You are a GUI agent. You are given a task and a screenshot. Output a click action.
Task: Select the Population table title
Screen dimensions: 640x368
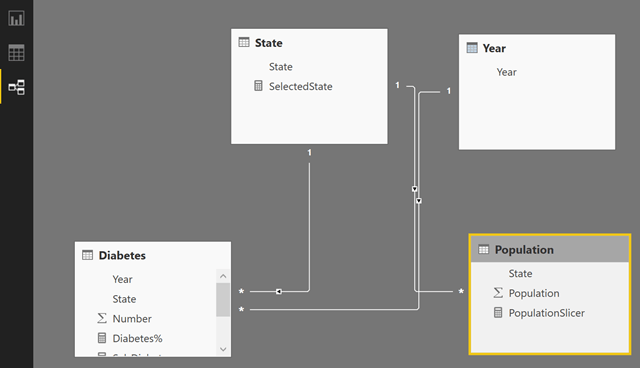point(524,250)
